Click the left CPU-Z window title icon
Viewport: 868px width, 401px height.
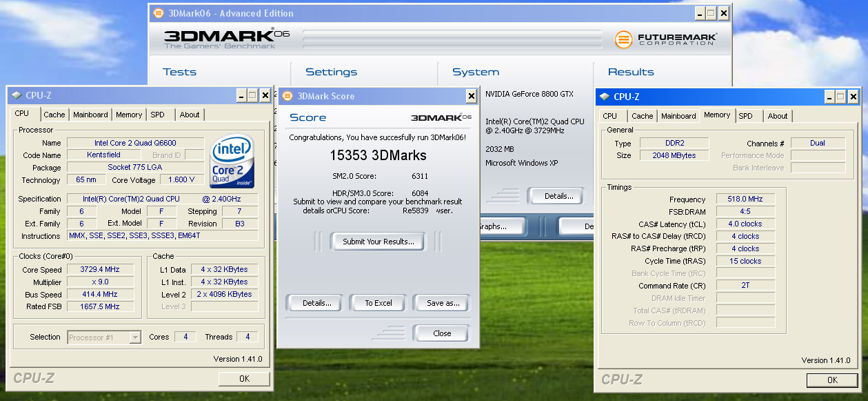click(17, 95)
